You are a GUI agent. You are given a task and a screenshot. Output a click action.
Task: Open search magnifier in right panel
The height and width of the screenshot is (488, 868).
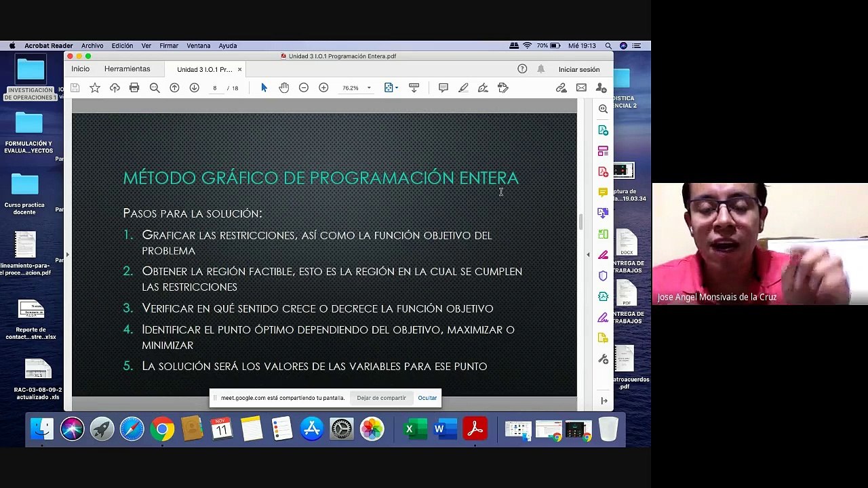(603, 109)
